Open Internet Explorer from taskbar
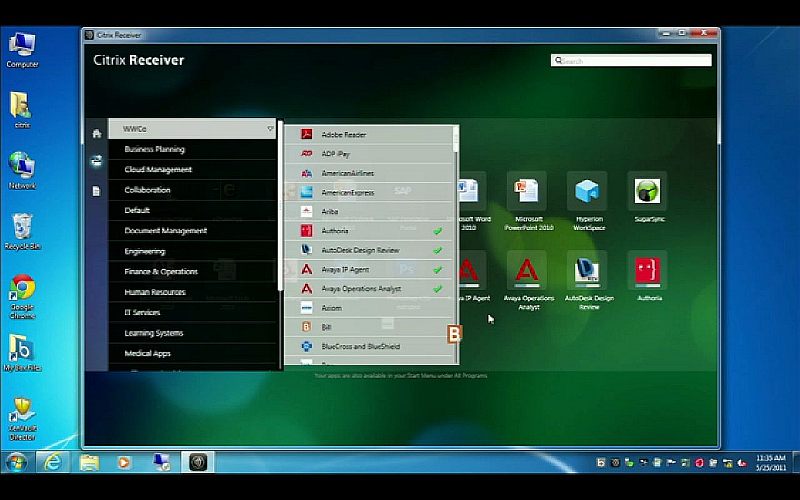This screenshot has width=800, height=500. point(53,462)
